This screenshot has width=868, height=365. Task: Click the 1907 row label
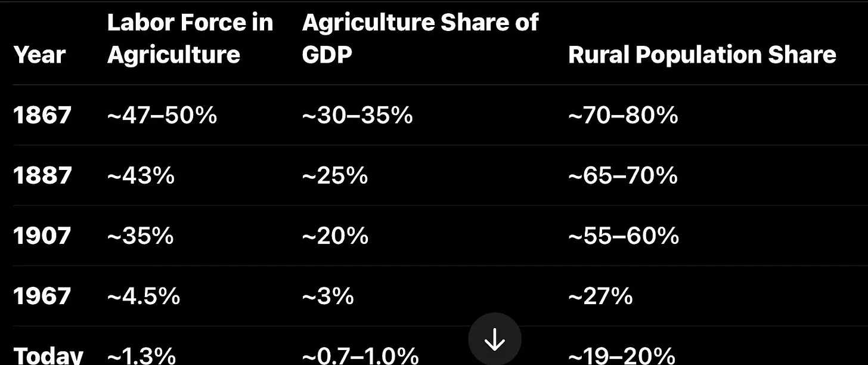(x=42, y=236)
